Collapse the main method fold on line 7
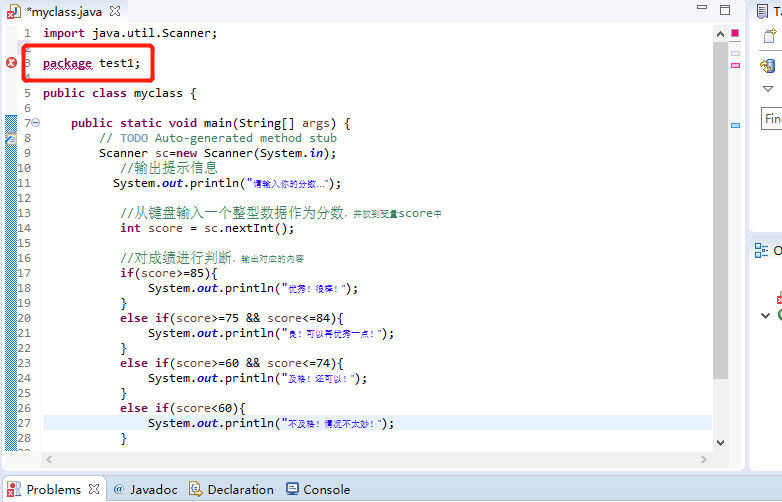782x502 pixels. tap(36, 123)
